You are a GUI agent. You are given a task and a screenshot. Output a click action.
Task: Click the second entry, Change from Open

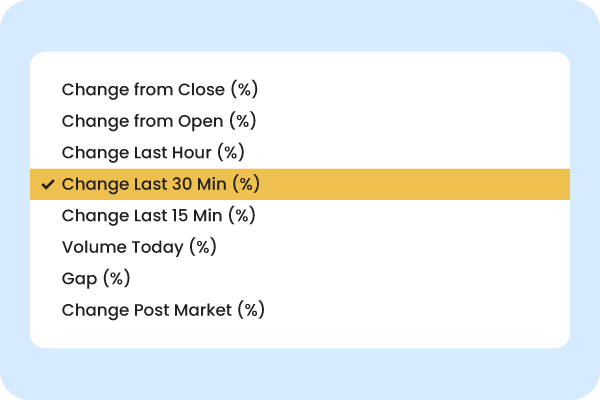159,121
